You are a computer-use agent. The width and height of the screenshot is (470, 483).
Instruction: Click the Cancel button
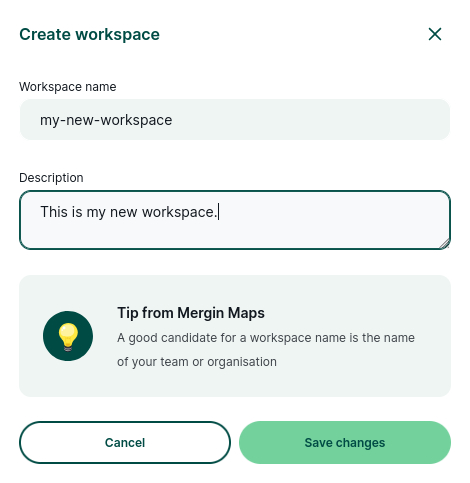(x=125, y=442)
